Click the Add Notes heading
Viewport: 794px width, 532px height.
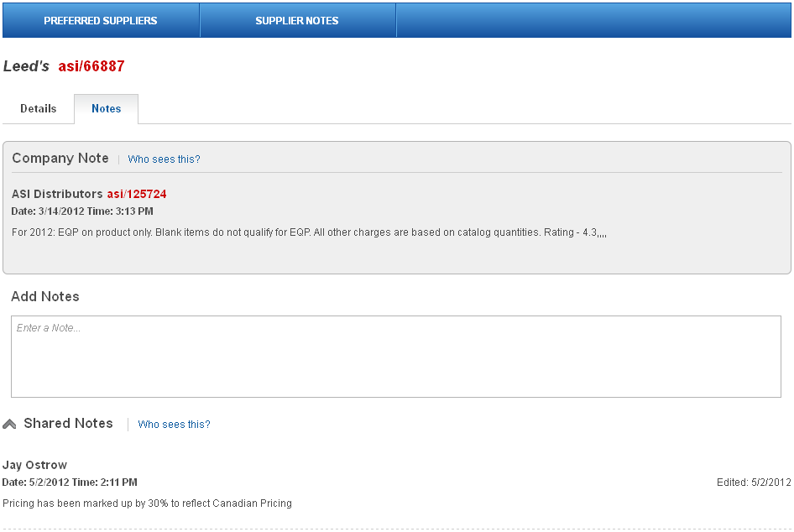click(x=45, y=296)
